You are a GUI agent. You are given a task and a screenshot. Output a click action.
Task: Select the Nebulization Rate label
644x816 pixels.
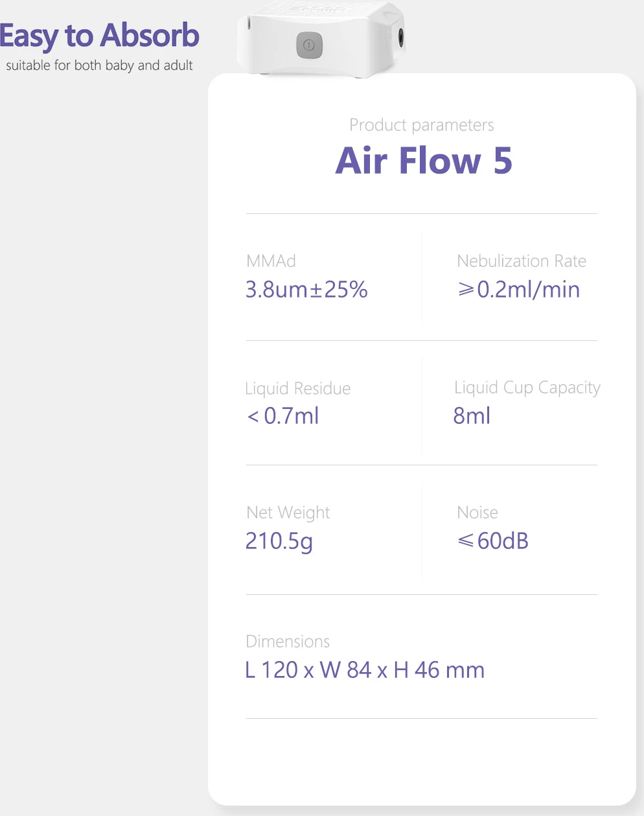tap(521, 261)
